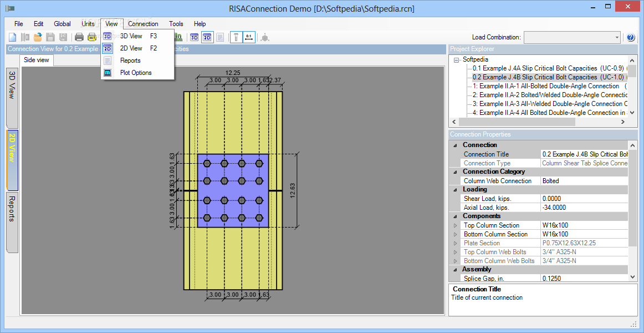Screen dimensions: 644x333
Task: Choose 3D View F3 from View menu
Action: [x=138, y=36]
